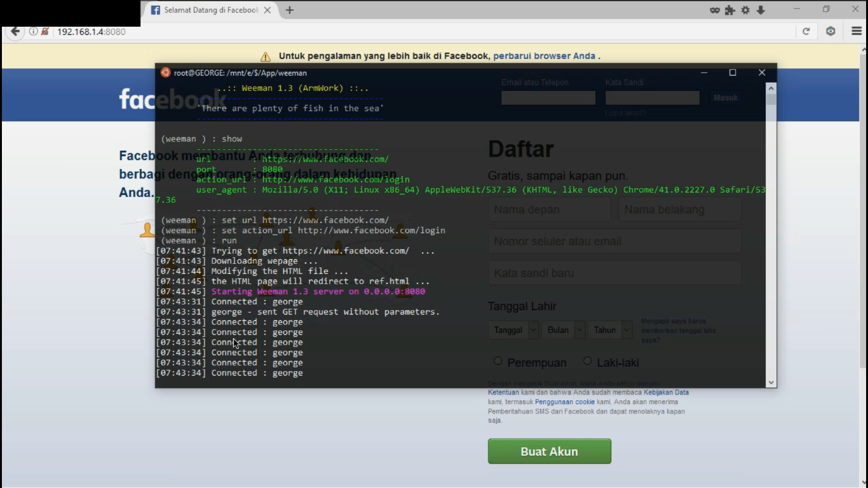This screenshot has height=488, width=868.
Task: Open the Kebijakan Data link
Action: click(666, 393)
